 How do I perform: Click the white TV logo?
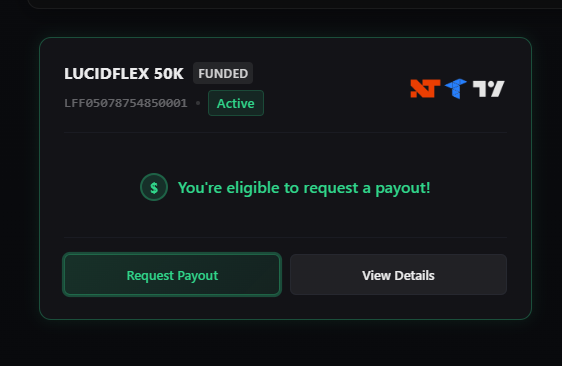coord(489,89)
